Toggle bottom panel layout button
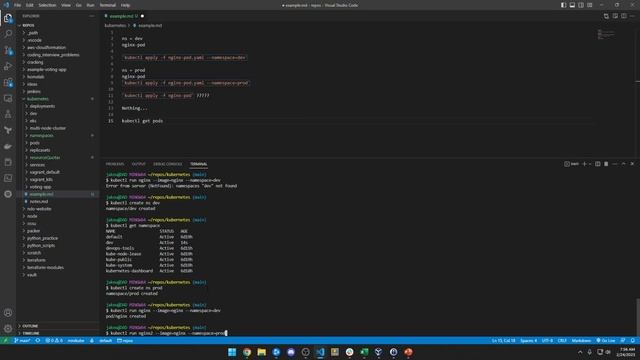Screen dimensions: 640x360 click(x=572, y=5)
